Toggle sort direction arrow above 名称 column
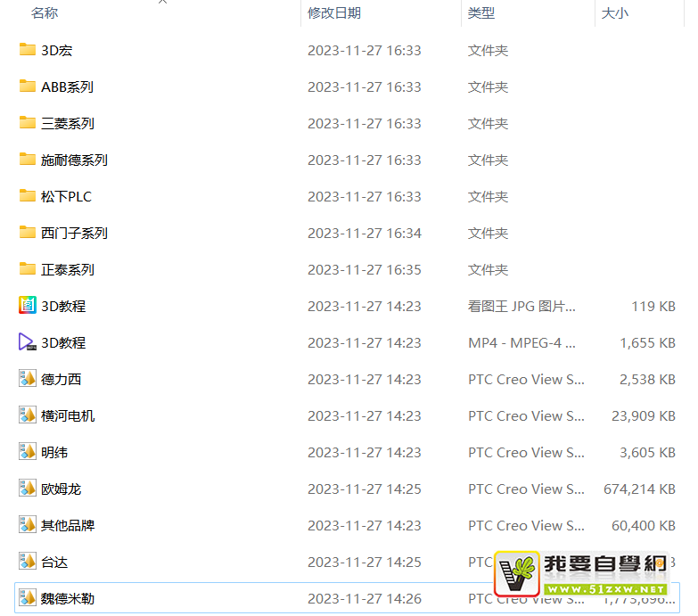Viewport: 698px width, 616px height. click(x=162, y=3)
